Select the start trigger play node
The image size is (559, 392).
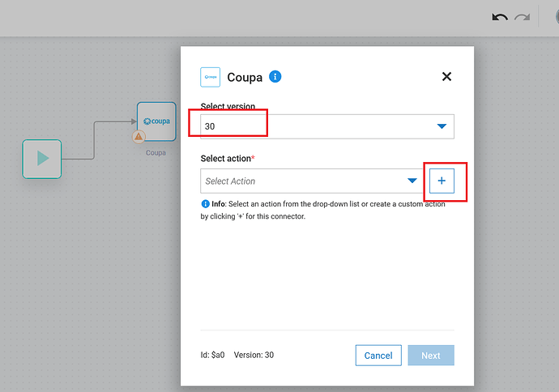(x=42, y=159)
